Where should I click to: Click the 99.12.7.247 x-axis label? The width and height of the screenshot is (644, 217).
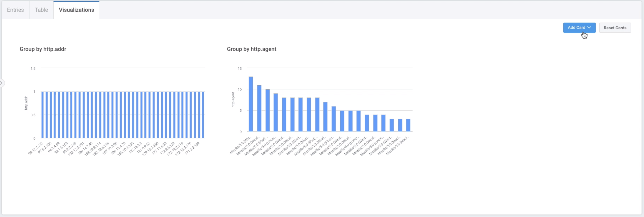[x=35, y=148]
